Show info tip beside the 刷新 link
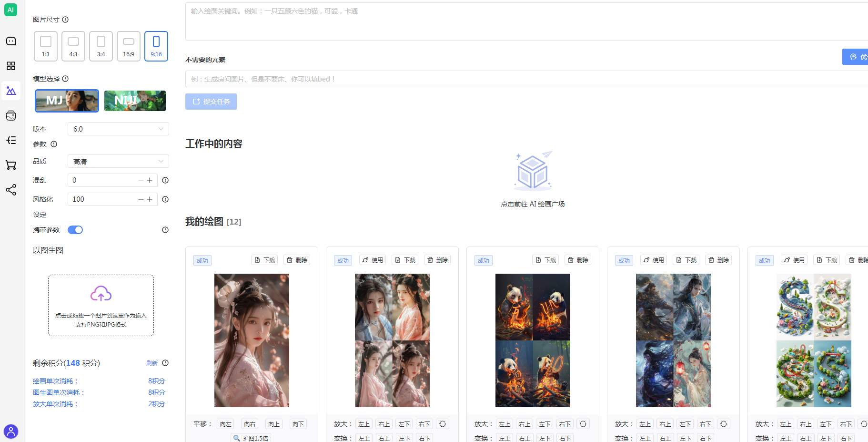This screenshot has width=868, height=442. click(165, 363)
